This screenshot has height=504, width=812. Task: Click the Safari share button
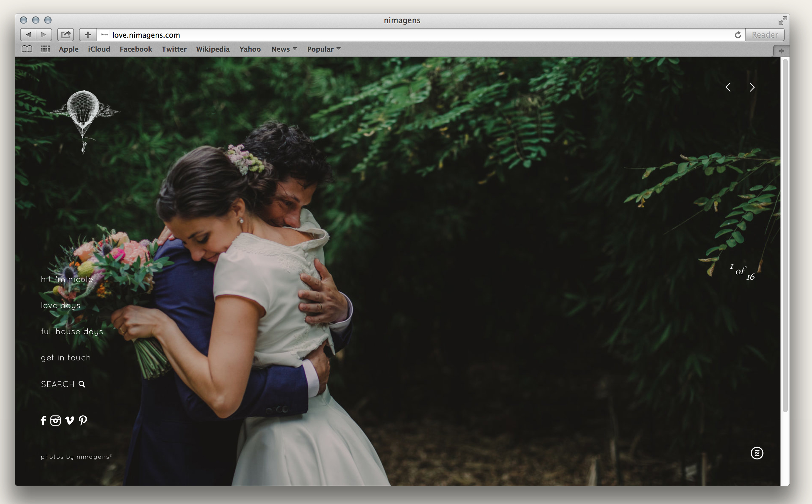click(66, 35)
